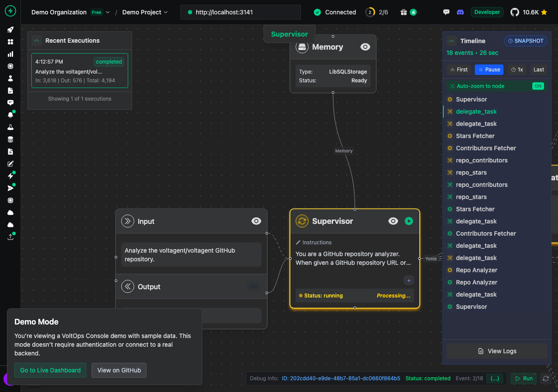Open the bell notifications sidebar icon
Image resolution: width=558 pixels, height=392 pixels.
[10, 115]
